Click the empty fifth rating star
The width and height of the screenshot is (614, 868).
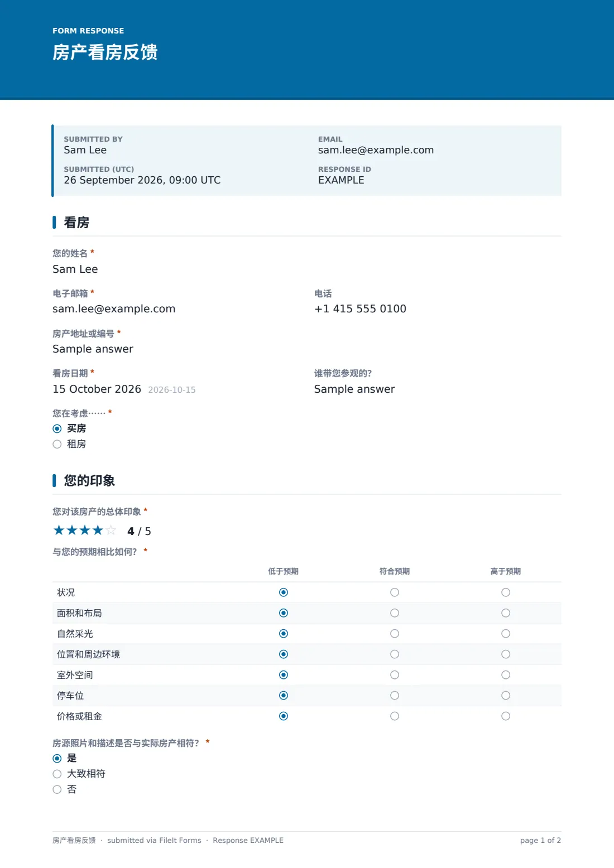(x=111, y=530)
